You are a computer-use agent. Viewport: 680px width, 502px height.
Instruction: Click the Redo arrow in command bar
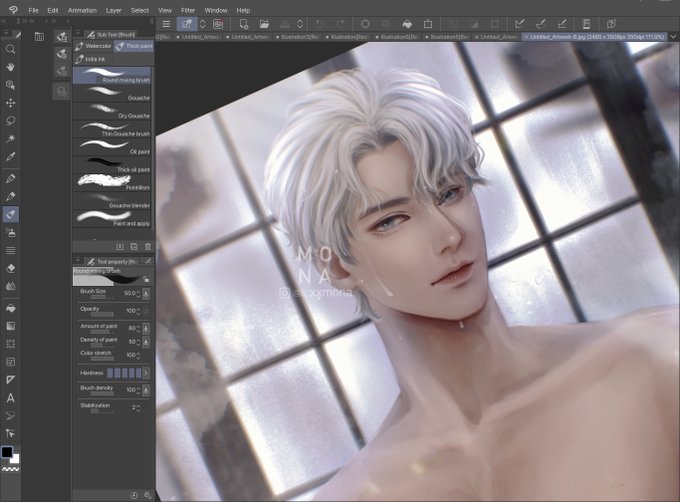click(x=340, y=24)
